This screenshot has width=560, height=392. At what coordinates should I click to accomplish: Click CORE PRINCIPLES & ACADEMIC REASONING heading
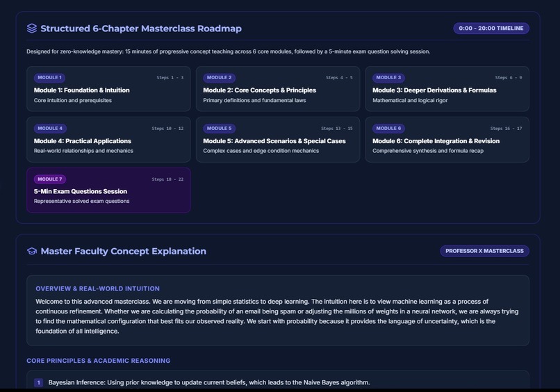coord(99,361)
